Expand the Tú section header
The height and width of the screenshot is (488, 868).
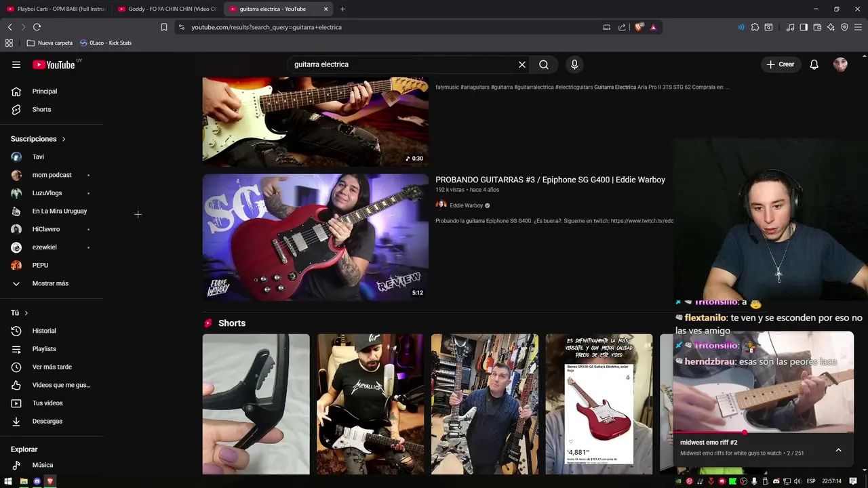20,313
